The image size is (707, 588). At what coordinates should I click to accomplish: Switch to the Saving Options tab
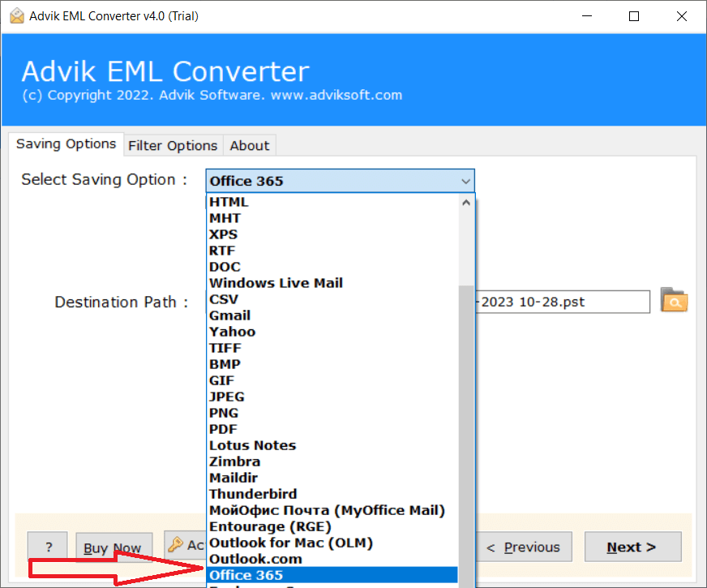coord(66,144)
